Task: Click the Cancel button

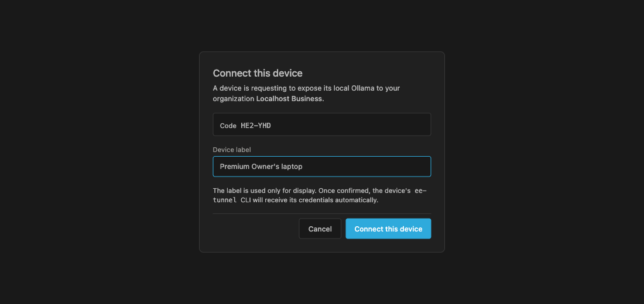Action: 320,229
